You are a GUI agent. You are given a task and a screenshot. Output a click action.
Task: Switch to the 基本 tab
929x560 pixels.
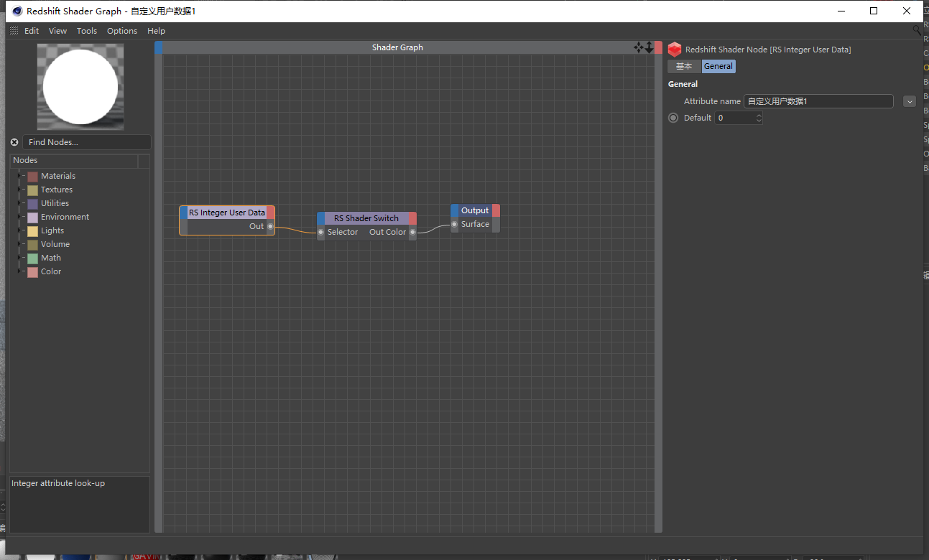[x=684, y=66]
